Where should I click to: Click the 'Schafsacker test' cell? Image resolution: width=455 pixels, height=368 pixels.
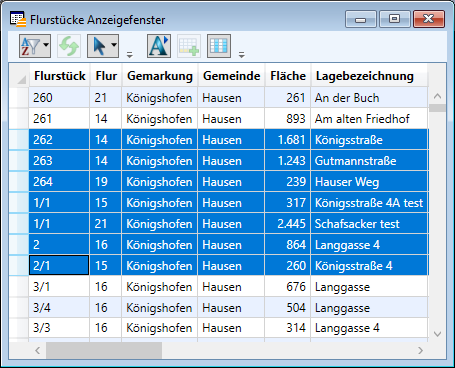coord(369,224)
